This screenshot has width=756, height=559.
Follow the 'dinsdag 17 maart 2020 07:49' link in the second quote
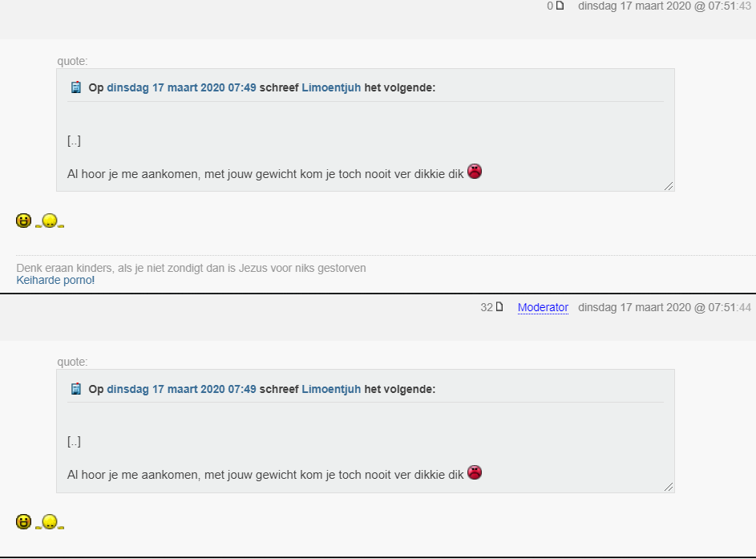(181, 389)
